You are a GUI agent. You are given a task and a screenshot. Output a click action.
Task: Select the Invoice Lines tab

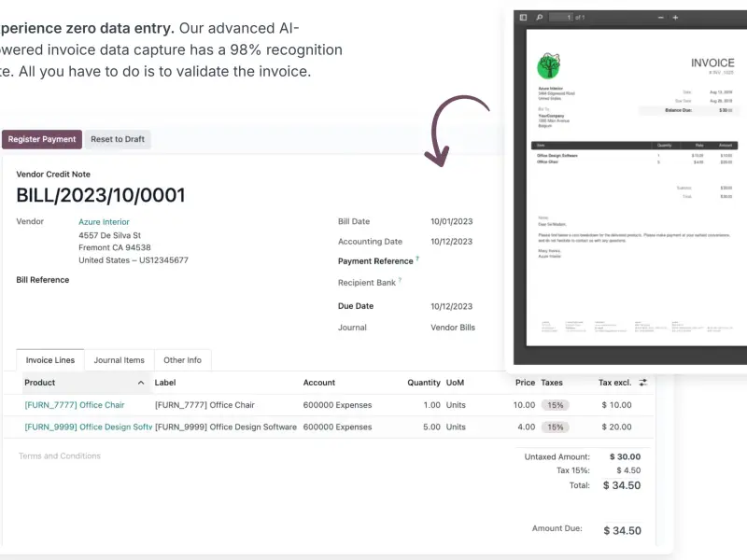50,360
